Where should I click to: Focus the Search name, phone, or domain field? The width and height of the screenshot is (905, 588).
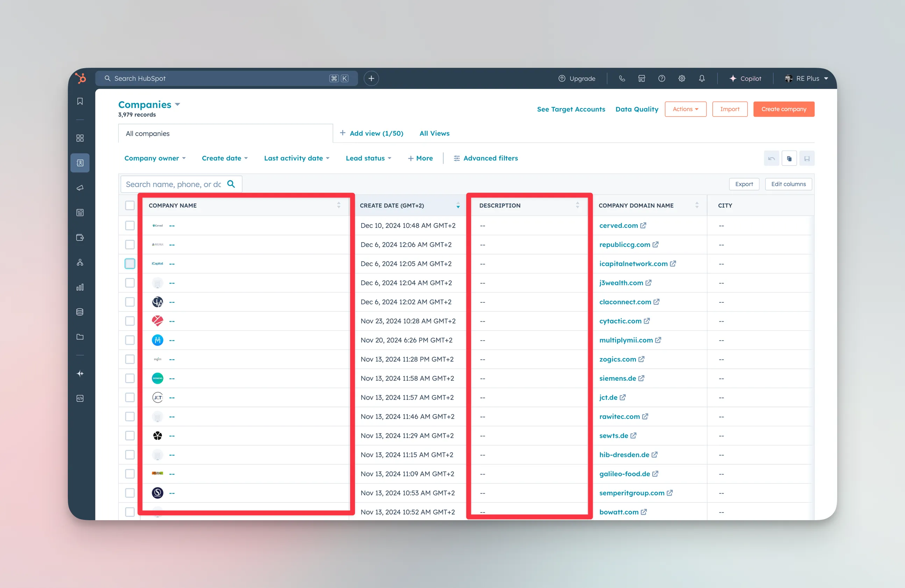[x=181, y=184]
